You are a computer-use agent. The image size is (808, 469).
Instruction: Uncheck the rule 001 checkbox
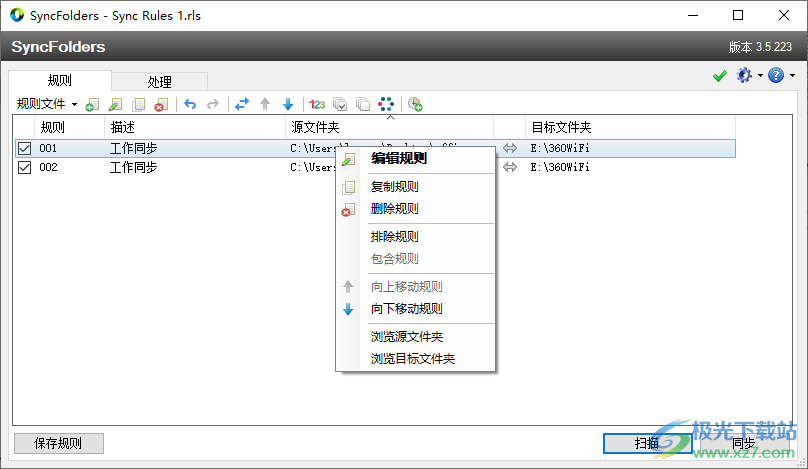point(24,148)
